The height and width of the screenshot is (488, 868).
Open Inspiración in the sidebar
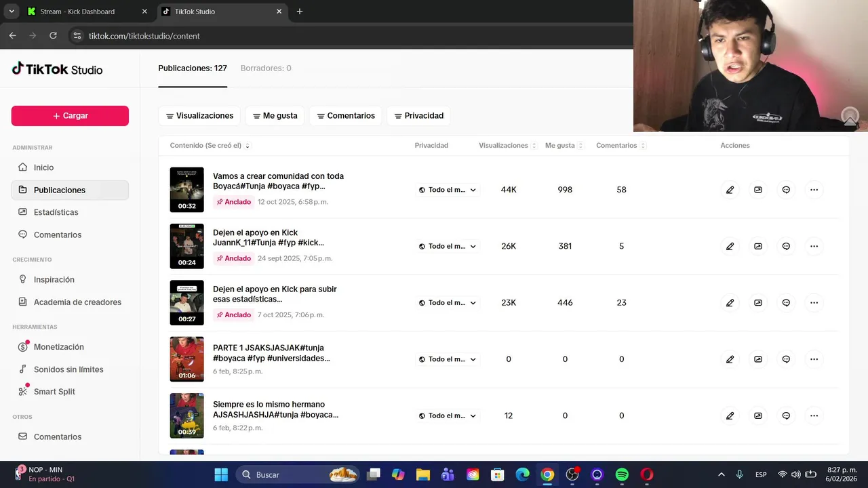(70, 279)
